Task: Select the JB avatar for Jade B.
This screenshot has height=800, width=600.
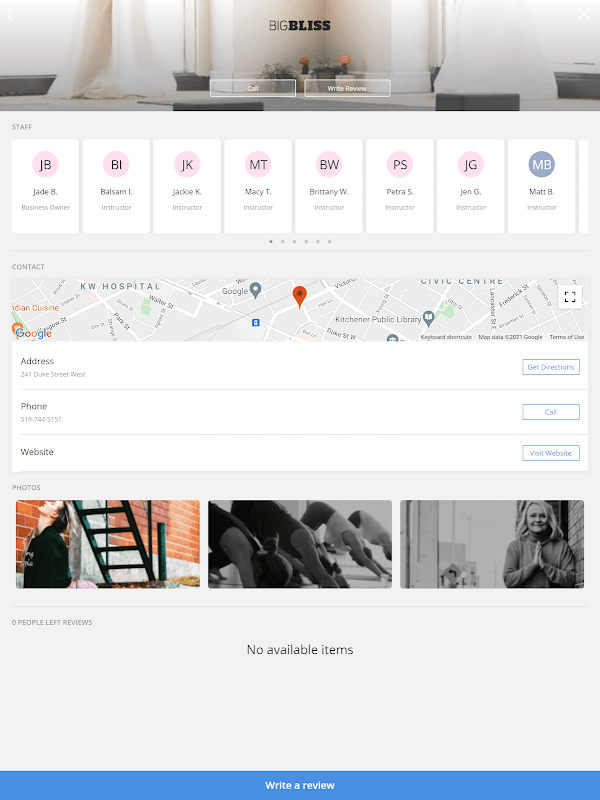Action: 45,164
